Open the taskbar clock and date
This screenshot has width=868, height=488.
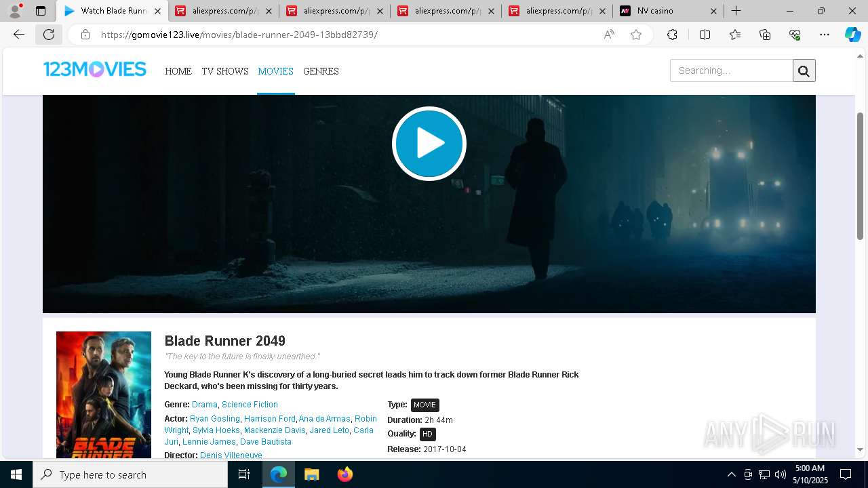pos(810,474)
